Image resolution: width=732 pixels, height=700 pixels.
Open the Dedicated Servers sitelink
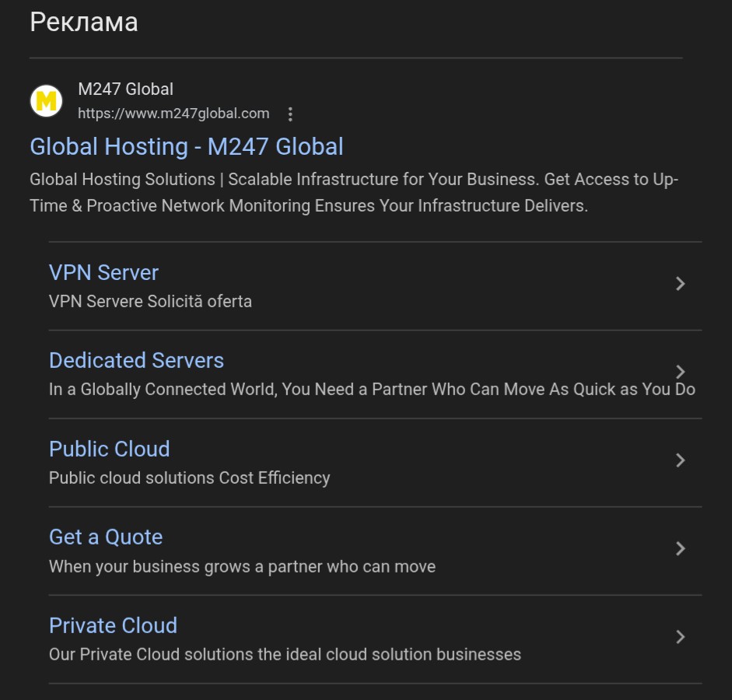[136, 361]
